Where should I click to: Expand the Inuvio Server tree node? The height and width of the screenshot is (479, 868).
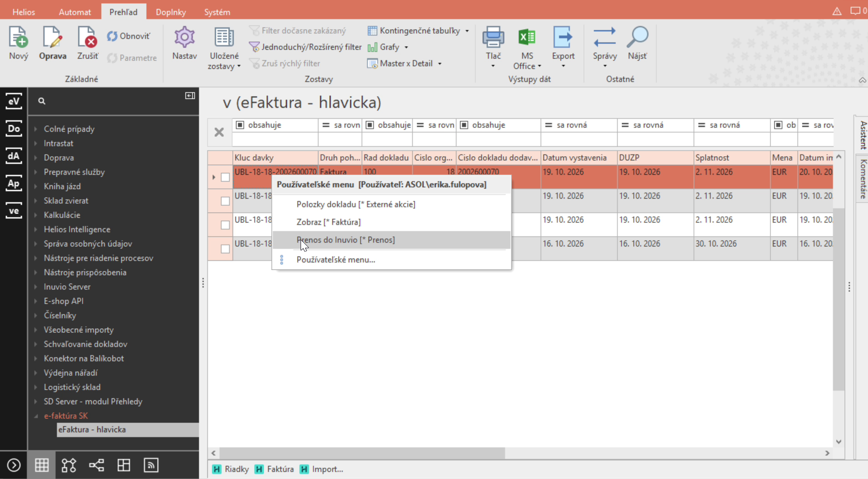click(x=36, y=287)
